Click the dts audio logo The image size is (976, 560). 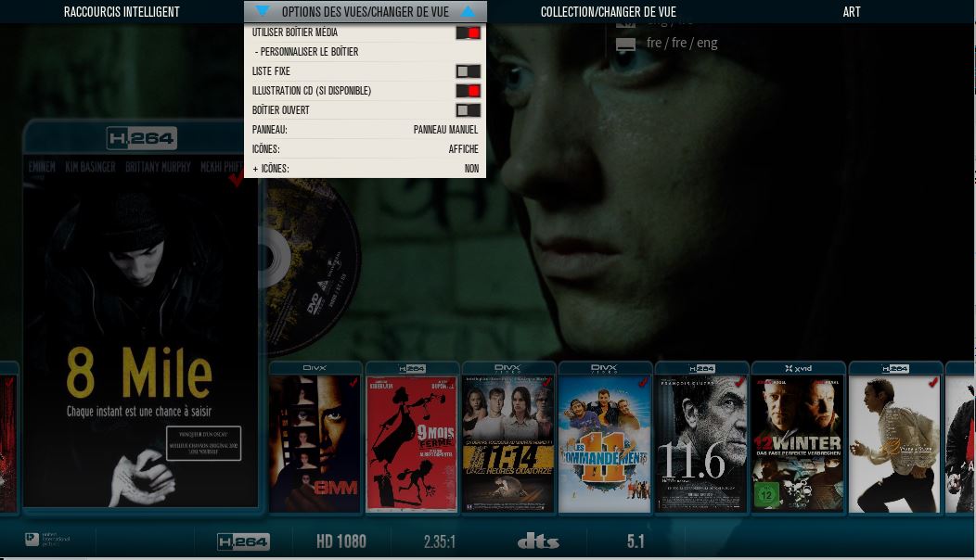[538, 541]
